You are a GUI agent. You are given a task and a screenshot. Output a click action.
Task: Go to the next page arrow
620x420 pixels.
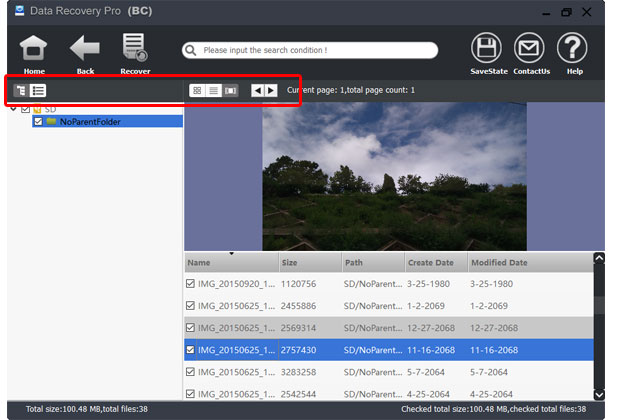(x=271, y=91)
